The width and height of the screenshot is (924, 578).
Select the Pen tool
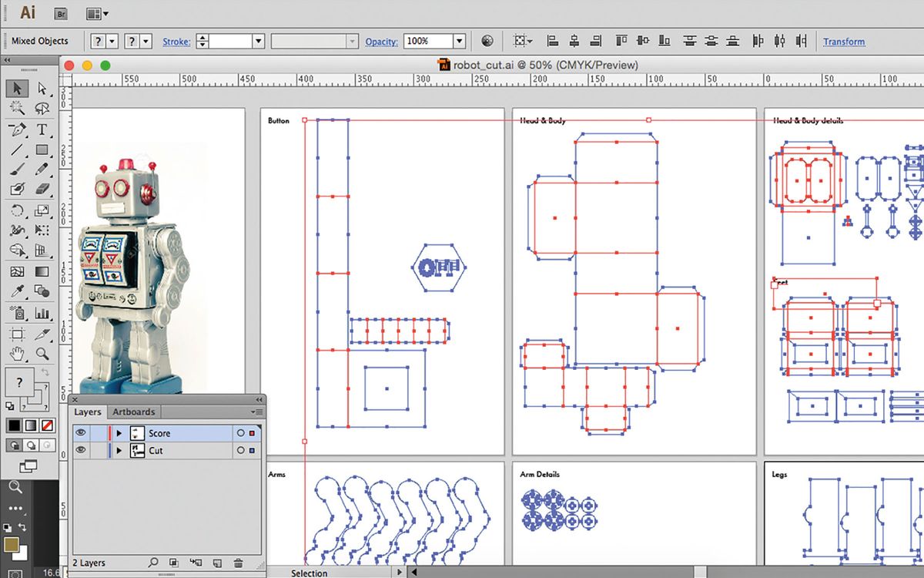[17, 129]
